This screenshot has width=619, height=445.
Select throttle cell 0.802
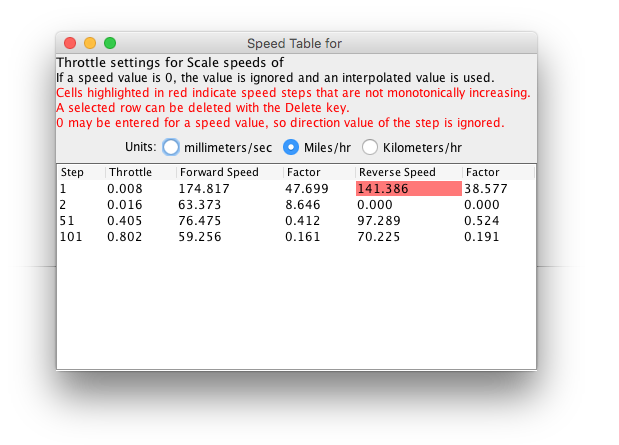(141, 237)
